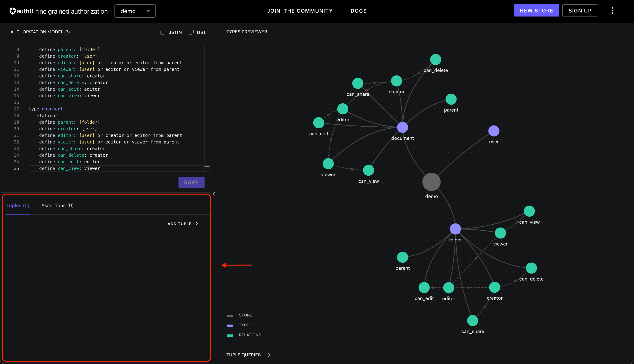Select the user type node
The width and height of the screenshot is (634, 364).
click(494, 131)
